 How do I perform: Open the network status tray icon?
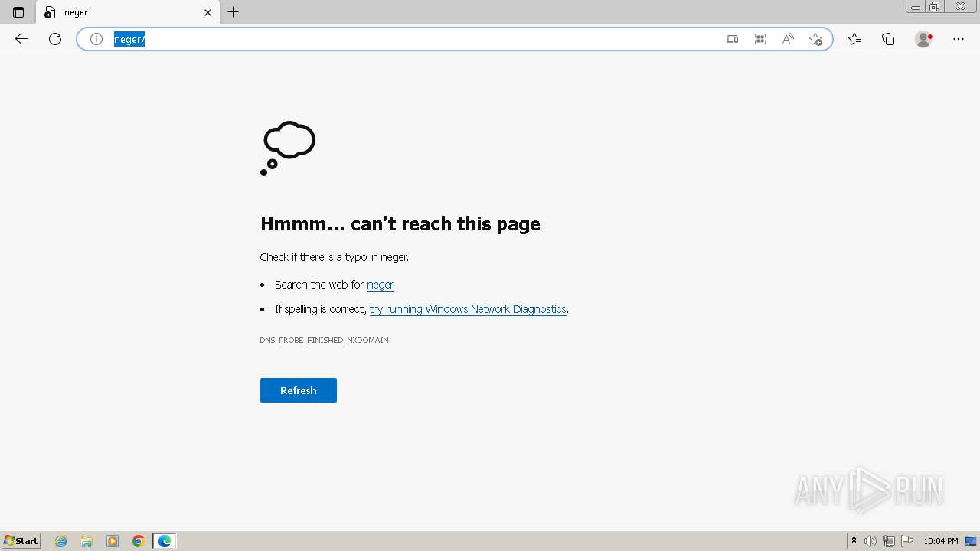[889, 541]
